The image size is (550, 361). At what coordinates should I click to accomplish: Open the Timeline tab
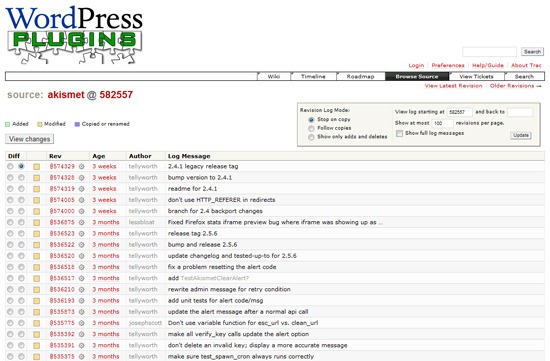(313, 76)
